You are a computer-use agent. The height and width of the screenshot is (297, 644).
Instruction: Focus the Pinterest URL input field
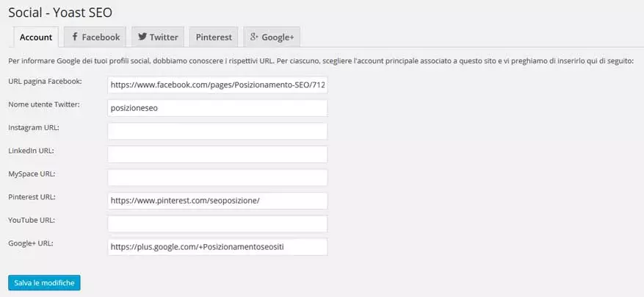[217, 201]
